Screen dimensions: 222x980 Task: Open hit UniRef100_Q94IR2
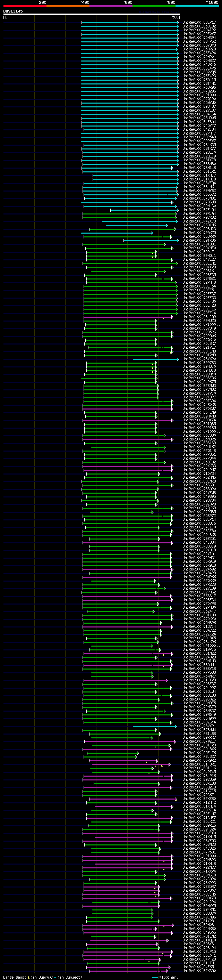click(x=199, y=30)
